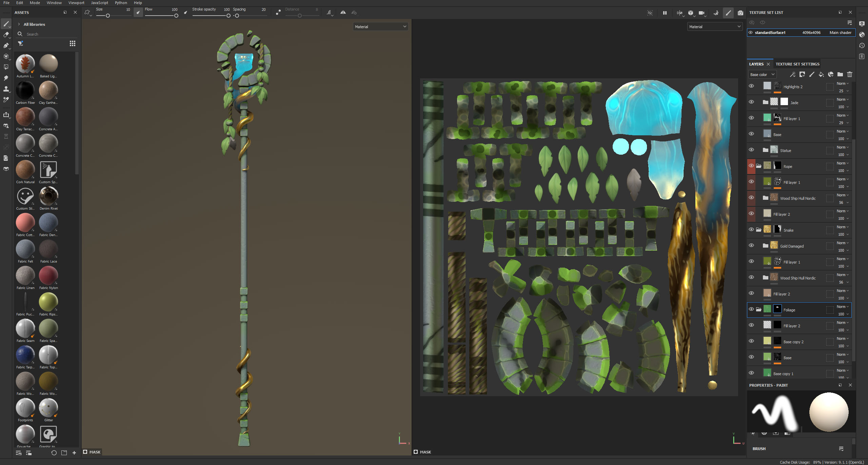The width and height of the screenshot is (868, 465).
Task: Open the Viewport menu
Action: click(76, 3)
